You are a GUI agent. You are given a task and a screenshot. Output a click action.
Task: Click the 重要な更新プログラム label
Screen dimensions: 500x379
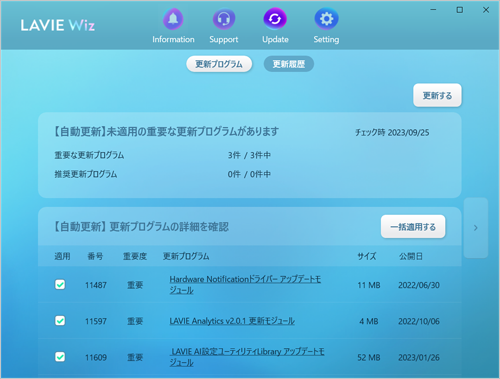(89, 155)
